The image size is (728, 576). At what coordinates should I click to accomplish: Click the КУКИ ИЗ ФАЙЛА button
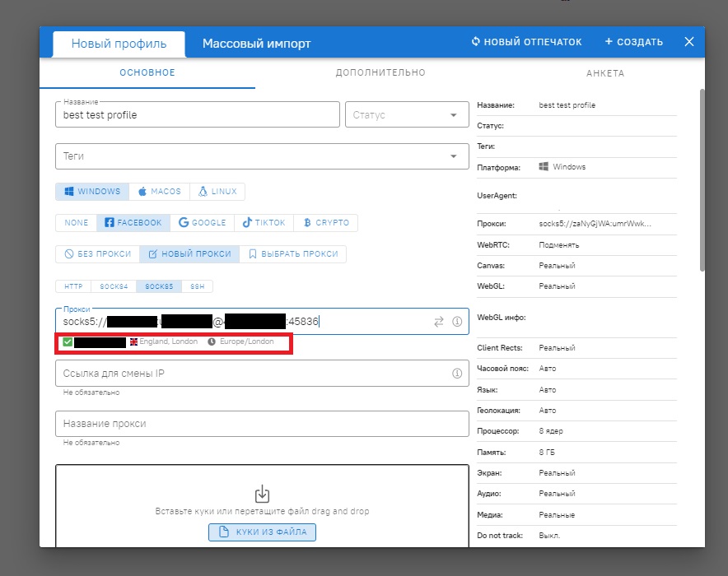point(262,532)
